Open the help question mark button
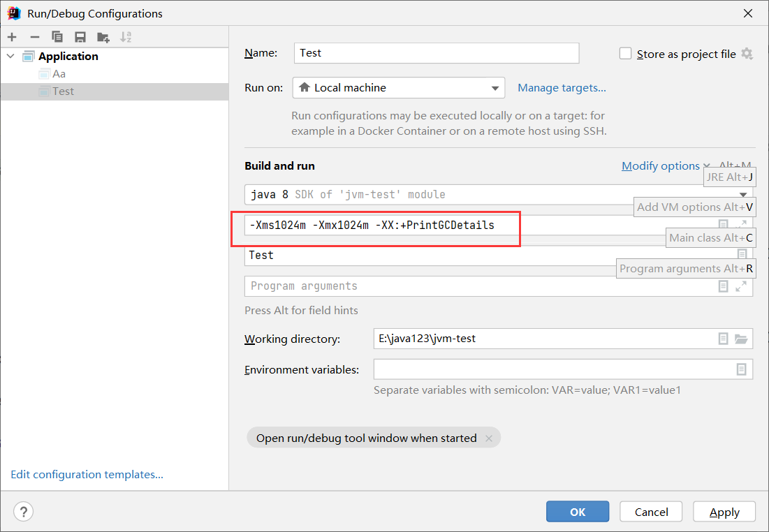Image resolution: width=769 pixels, height=532 pixels. click(23, 512)
